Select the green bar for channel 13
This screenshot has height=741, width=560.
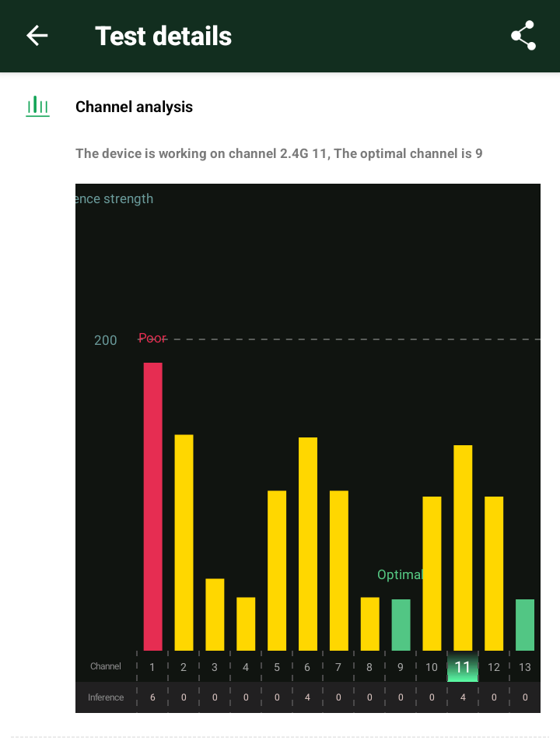525,624
